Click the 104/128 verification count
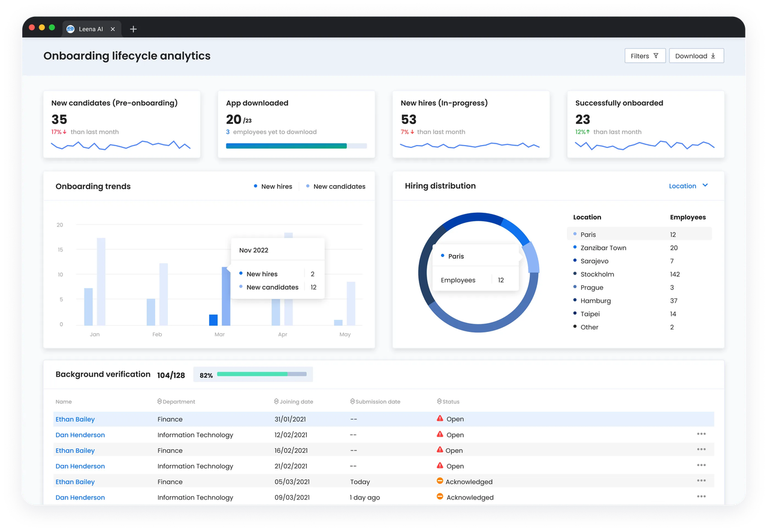The image size is (767, 532). click(x=171, y=375)
